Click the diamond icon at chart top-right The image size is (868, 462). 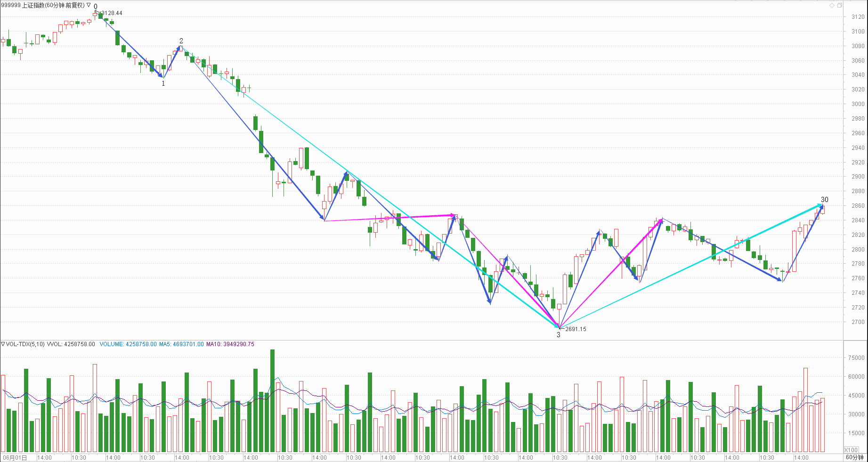click(x=832, y=5)
